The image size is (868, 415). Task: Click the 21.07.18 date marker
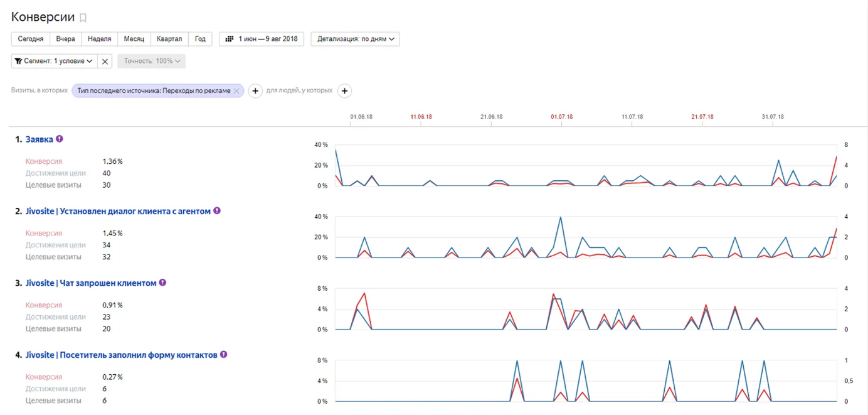[x=702, y=117]
